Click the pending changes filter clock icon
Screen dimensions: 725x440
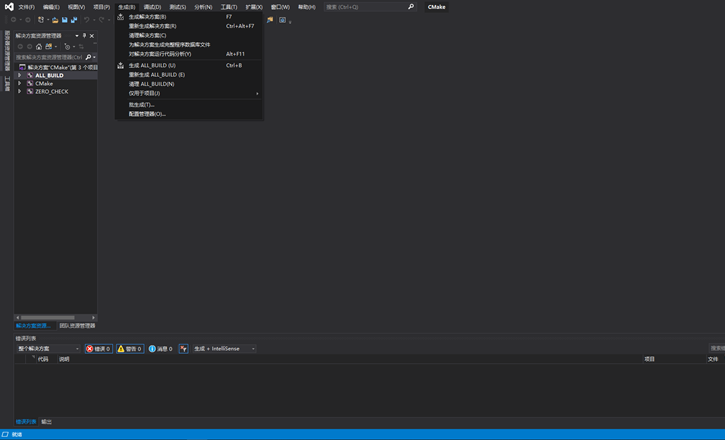(67, 46)
